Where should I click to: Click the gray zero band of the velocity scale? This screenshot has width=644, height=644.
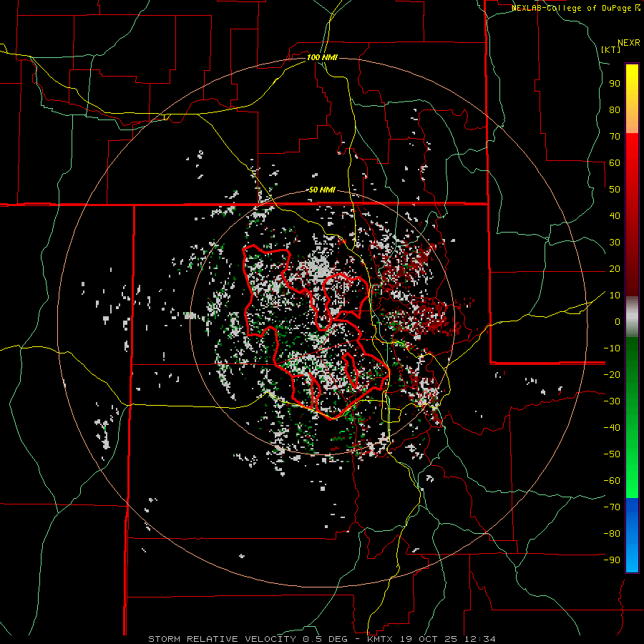[x=632, y=317]
